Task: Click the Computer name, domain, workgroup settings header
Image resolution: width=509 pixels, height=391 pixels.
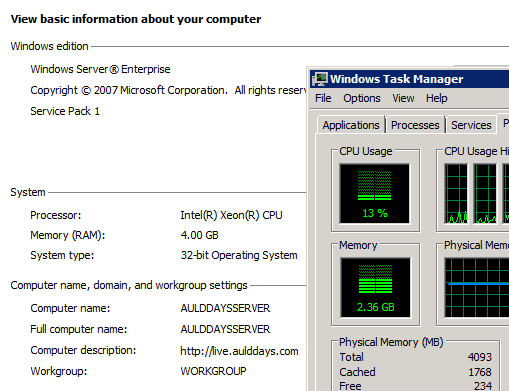Action: coord(129,285)
